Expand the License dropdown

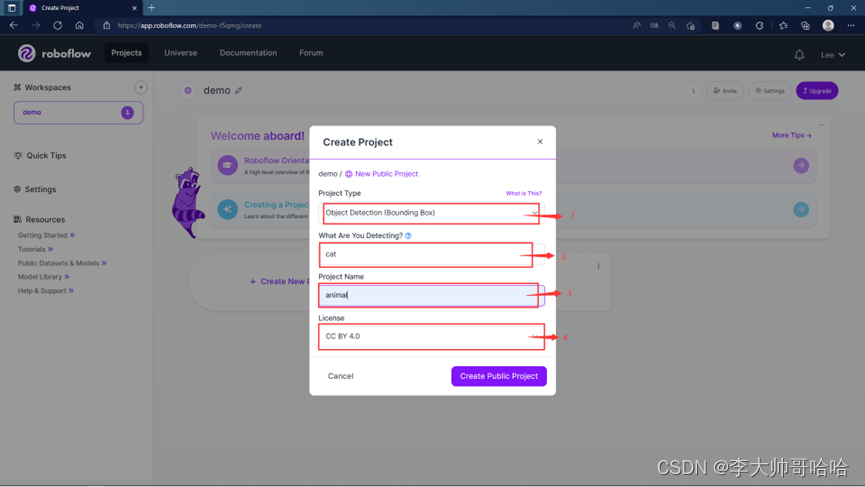coord(431,336)
